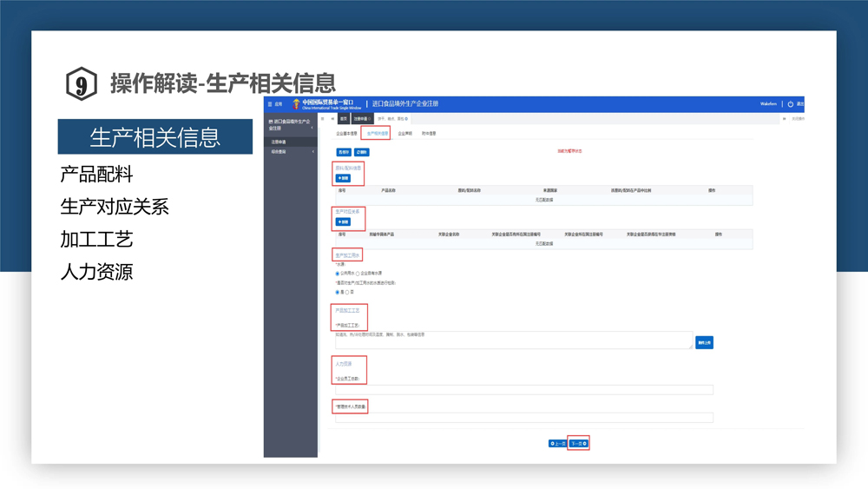Screen dimensions: 868x489
Task: Click the hamburger menu icon in the header
Action: [x=270, y=104]
